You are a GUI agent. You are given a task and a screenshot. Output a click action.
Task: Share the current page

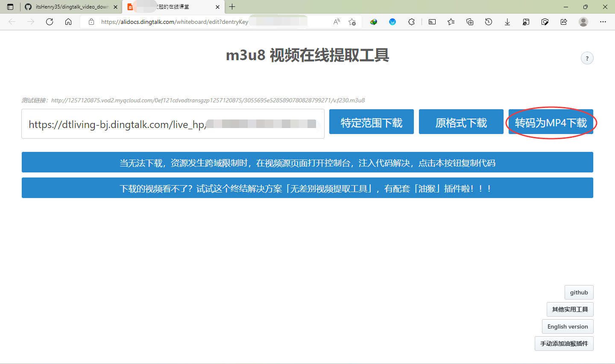coord(563,21)
